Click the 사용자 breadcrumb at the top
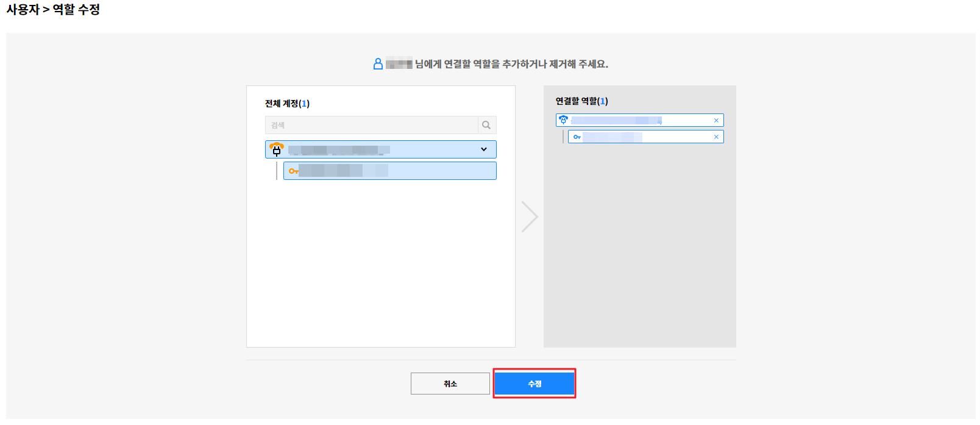Screen dimensions: 980x425 pyautogui.click(x=23, y=10)
